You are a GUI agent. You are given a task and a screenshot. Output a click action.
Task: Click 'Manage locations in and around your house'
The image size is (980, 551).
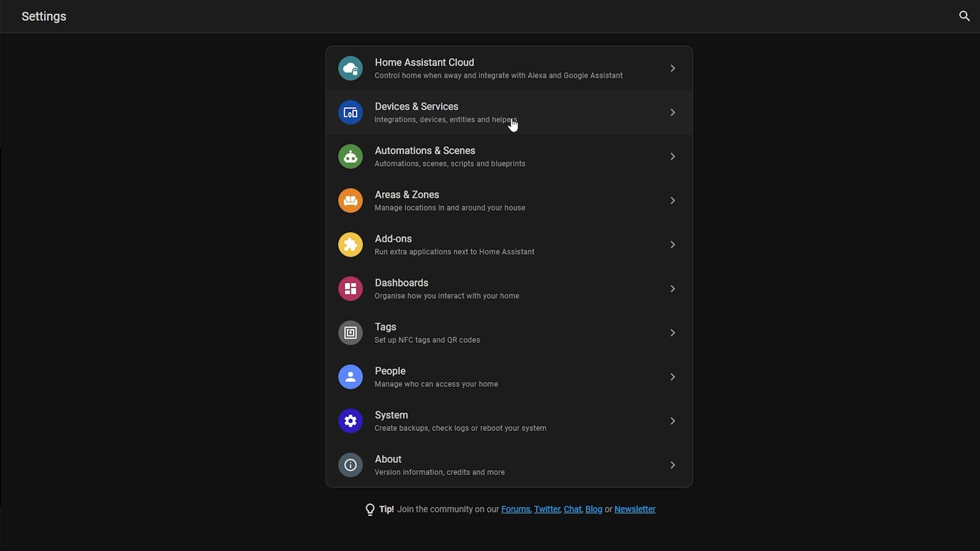450,208
